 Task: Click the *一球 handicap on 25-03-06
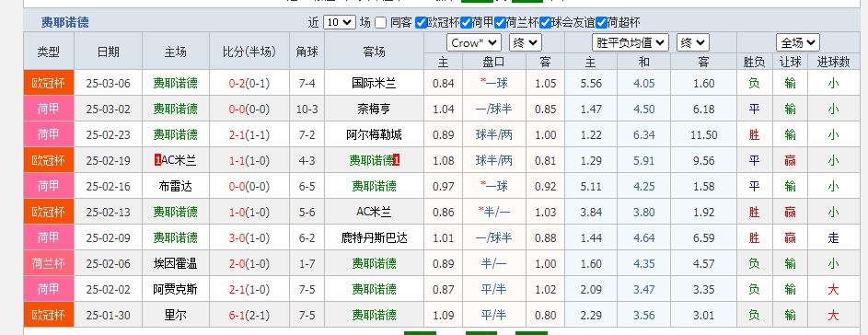(x=493, y=84)
